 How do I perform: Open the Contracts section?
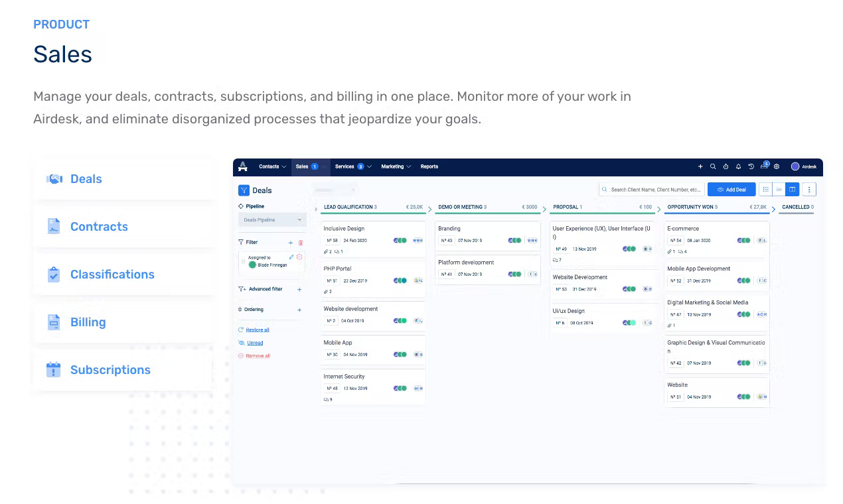[54, 226]
